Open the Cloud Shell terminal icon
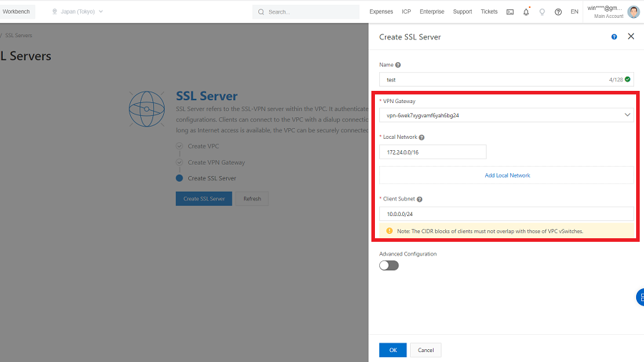This screenshot has height=362, width=644. pos(510,12)
